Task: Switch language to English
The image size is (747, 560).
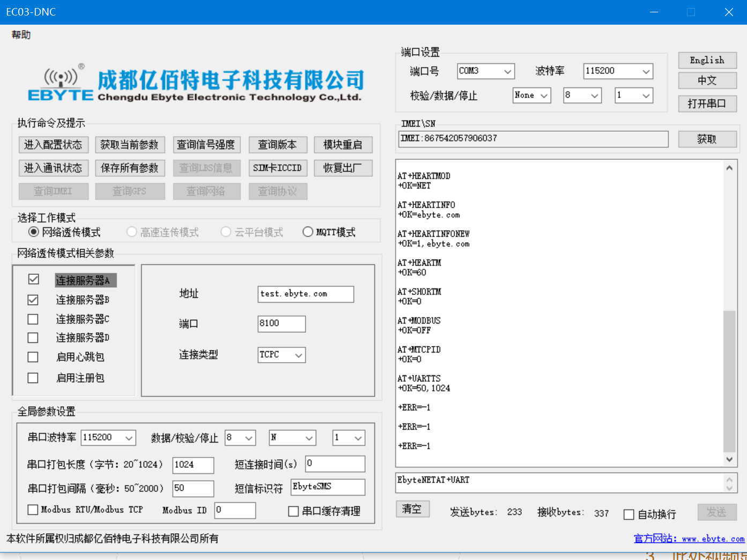Action: [x=707, y=60]
